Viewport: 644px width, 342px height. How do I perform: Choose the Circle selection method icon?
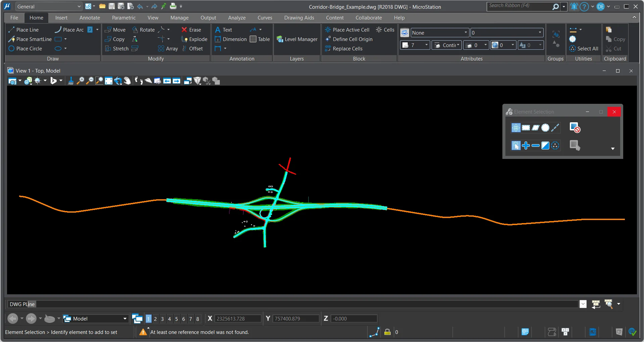545,128
